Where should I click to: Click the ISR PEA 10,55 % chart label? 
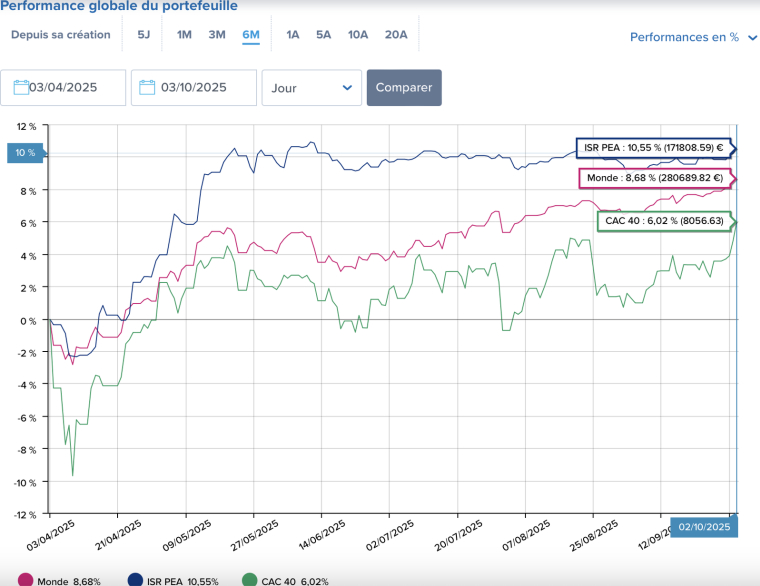click(x=654, y=148)
